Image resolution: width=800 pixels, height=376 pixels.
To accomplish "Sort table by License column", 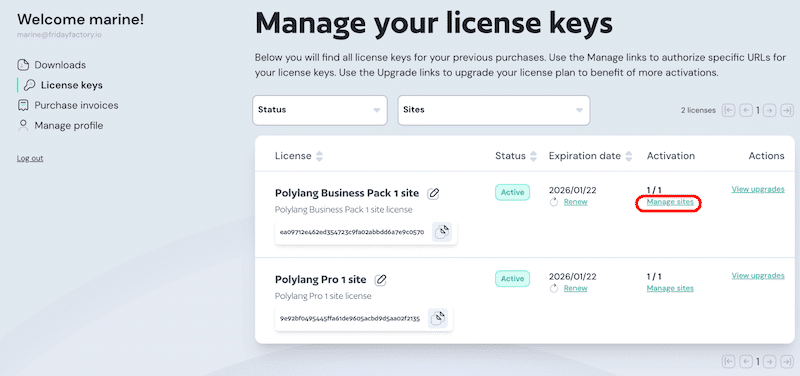I will tap(319, 156).
